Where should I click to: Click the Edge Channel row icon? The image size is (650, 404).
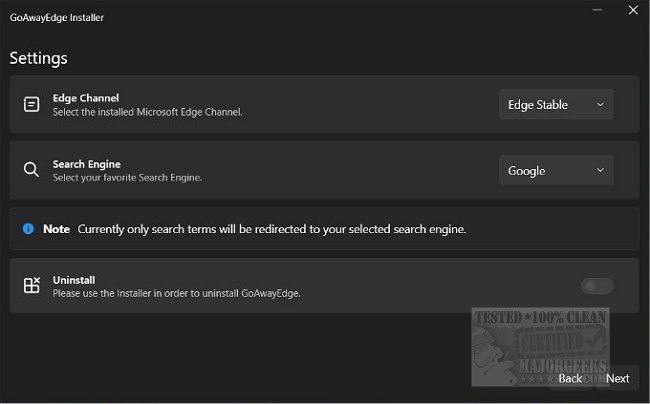[x=32, y=104]
